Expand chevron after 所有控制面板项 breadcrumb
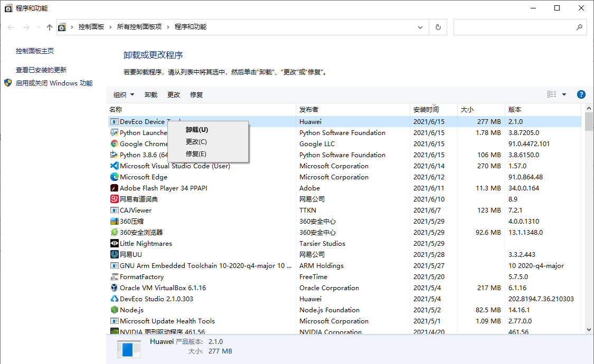The image size is (594, 364). point(168,27)
